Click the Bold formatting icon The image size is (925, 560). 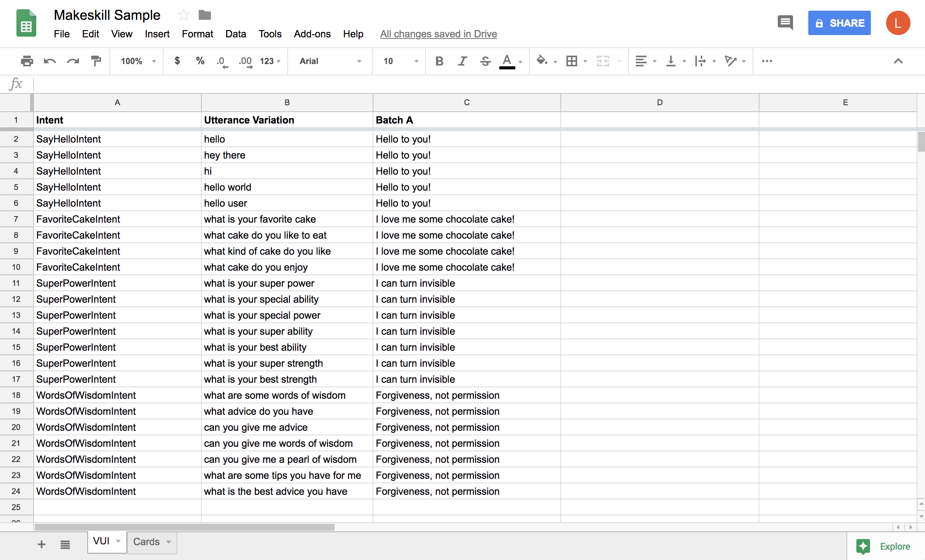tap(438, 61)
